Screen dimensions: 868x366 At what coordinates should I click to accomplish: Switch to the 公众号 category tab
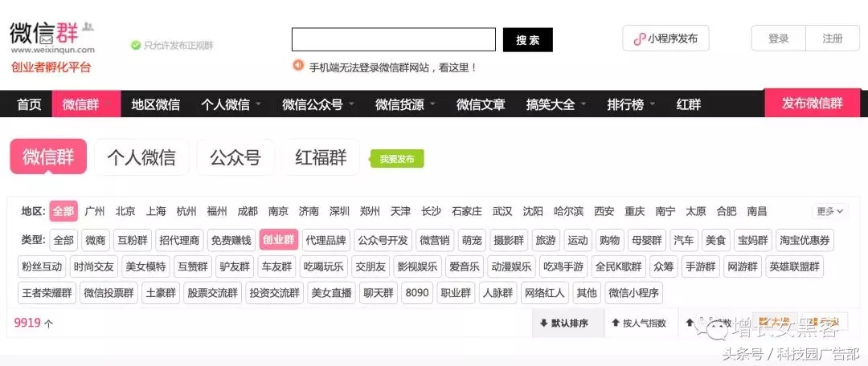tap(235, 157)
